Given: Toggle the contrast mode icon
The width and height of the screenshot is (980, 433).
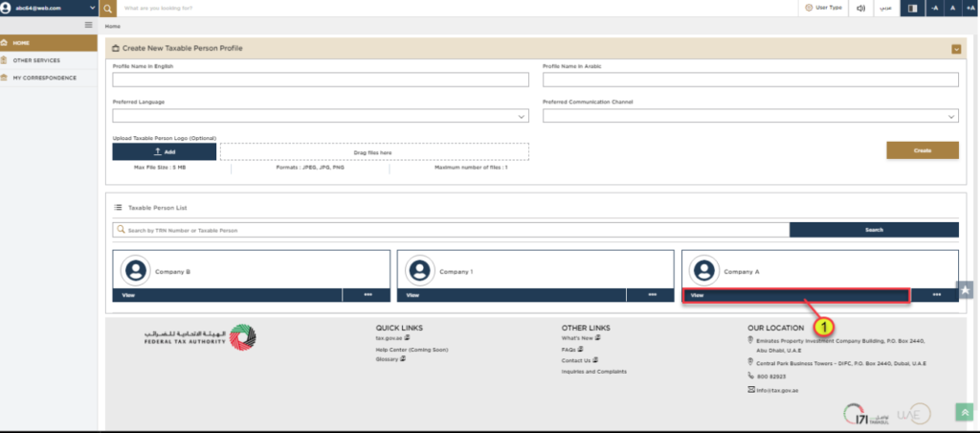Looking at the screenshot, I should click(912, 8).
